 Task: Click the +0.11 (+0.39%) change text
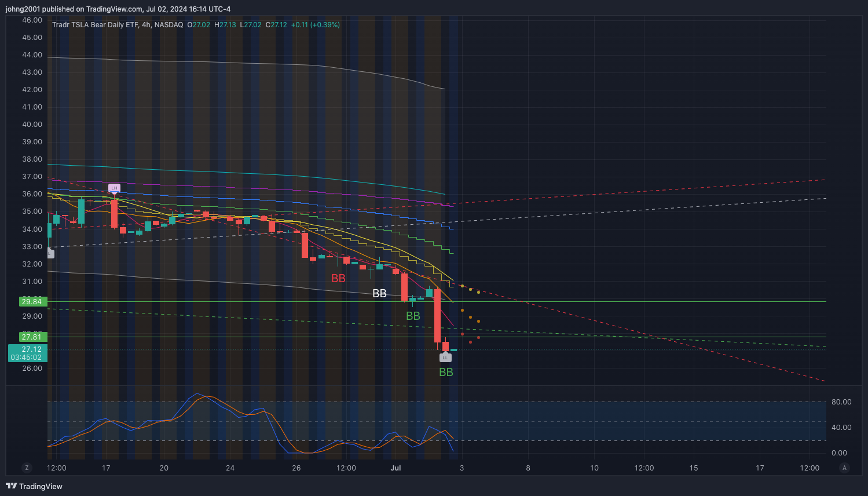(316, 25)
